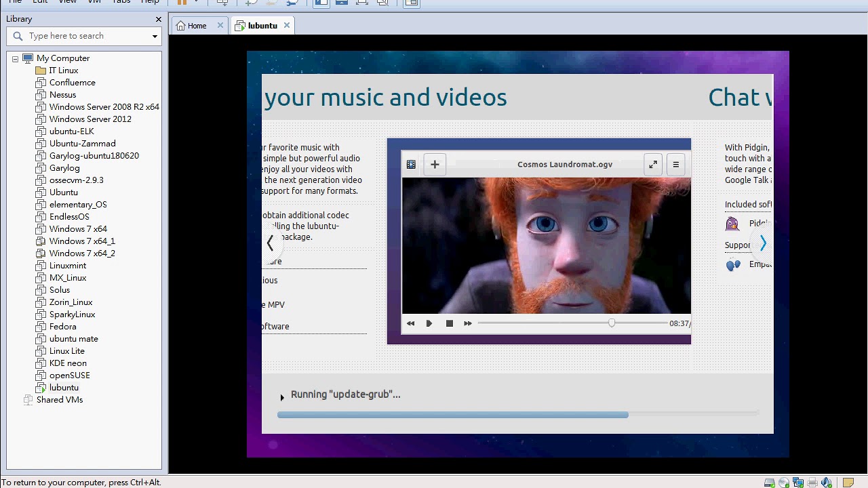Screen dimensions: 868x488
Task: Click the network adapter status icon
Action: [x=798, y=483]
